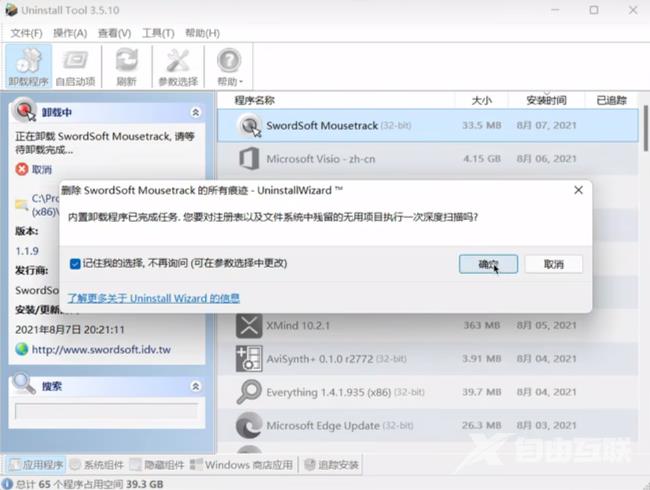Open the Uninstall Wizard info link
The width and height of the screenshot is (650, 490).
[x=153, y=298]
